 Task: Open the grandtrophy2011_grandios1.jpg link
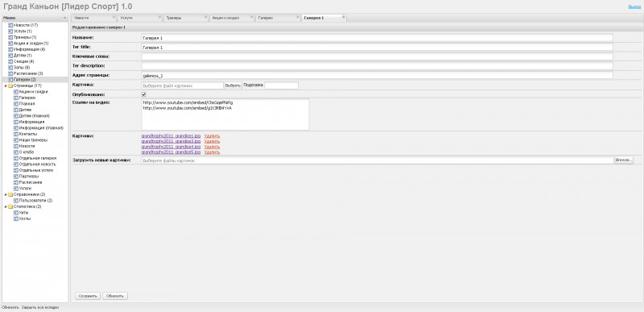point(171,136)
